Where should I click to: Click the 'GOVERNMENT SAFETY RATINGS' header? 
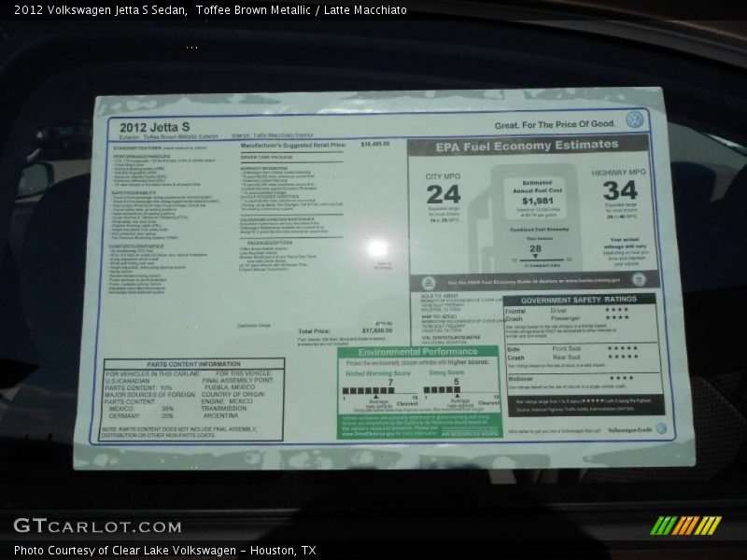(579, 300)
